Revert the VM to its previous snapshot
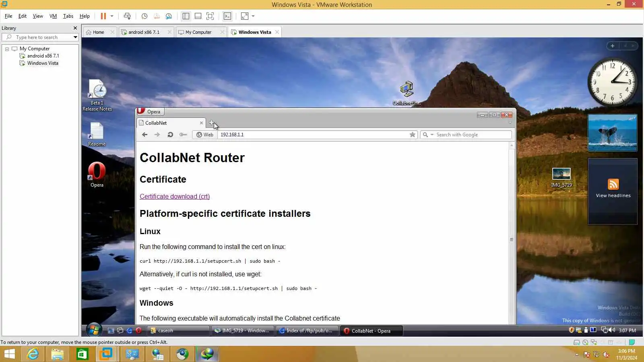This screenshot has height=362, width=644. point(157,16)
